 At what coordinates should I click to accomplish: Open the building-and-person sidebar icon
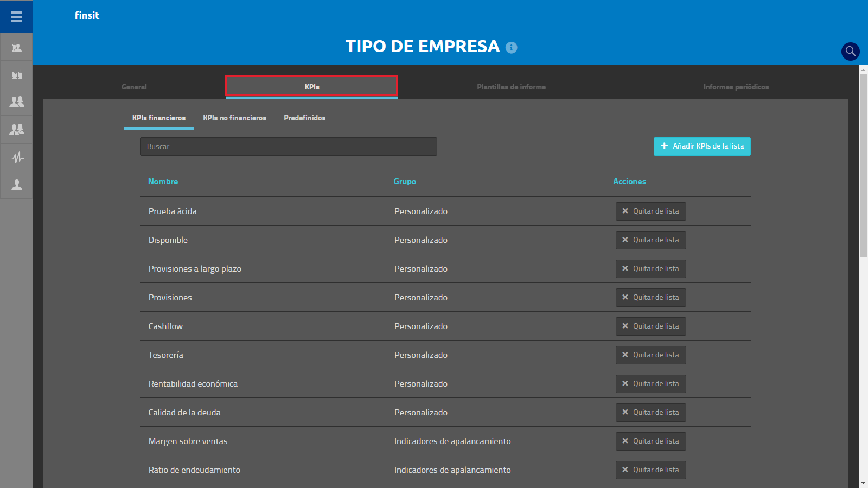click(16, 47)
